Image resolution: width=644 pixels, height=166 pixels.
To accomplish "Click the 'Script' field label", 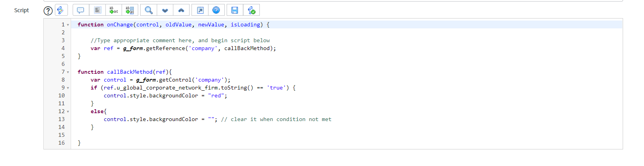I will pyautogui.click(x=21, y=10).
